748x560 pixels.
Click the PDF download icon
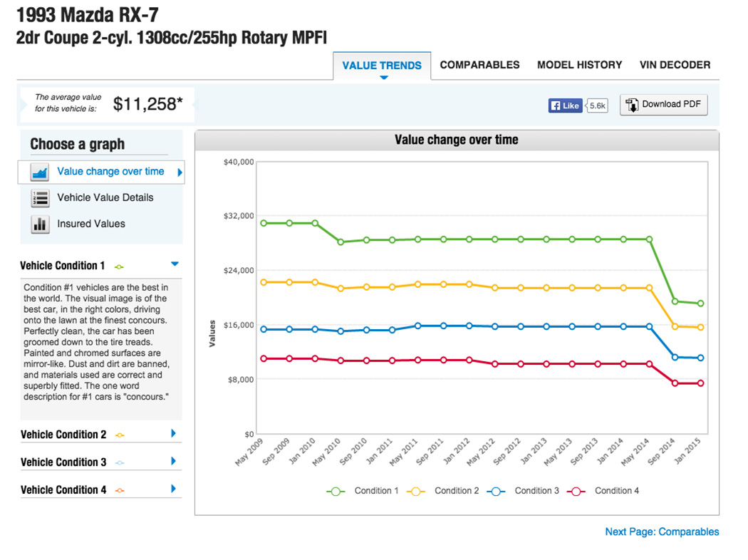(x=632, y=105)
